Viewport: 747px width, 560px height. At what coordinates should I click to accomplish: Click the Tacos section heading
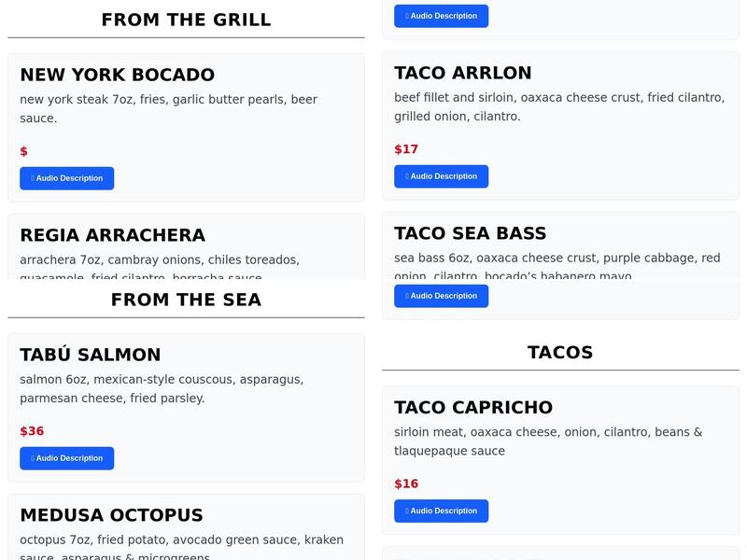click(x=560, y=352)
